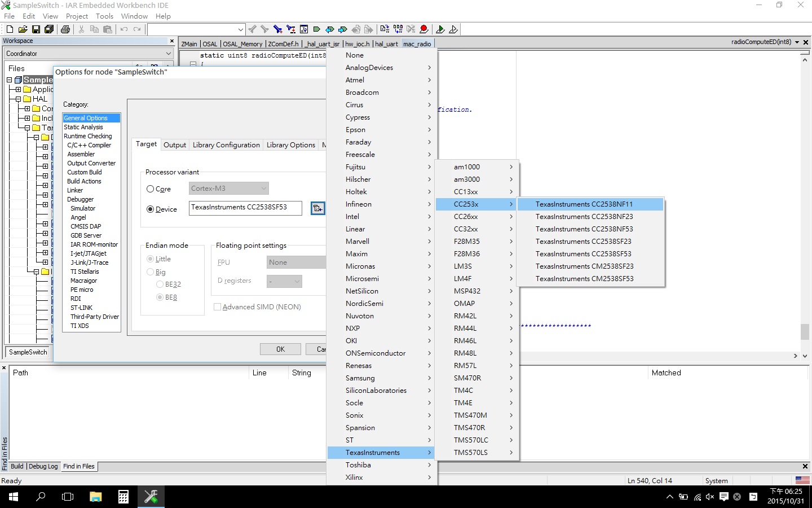Click the Make toolbar icon
Image resolution: width=812 pixels, height=508 pixels.
(398, 29)
